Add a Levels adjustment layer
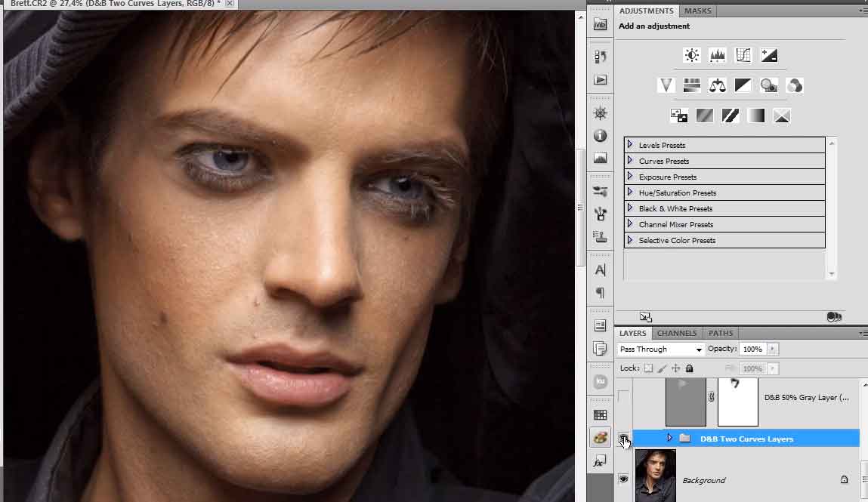The image size is (868, 502). 717,55
